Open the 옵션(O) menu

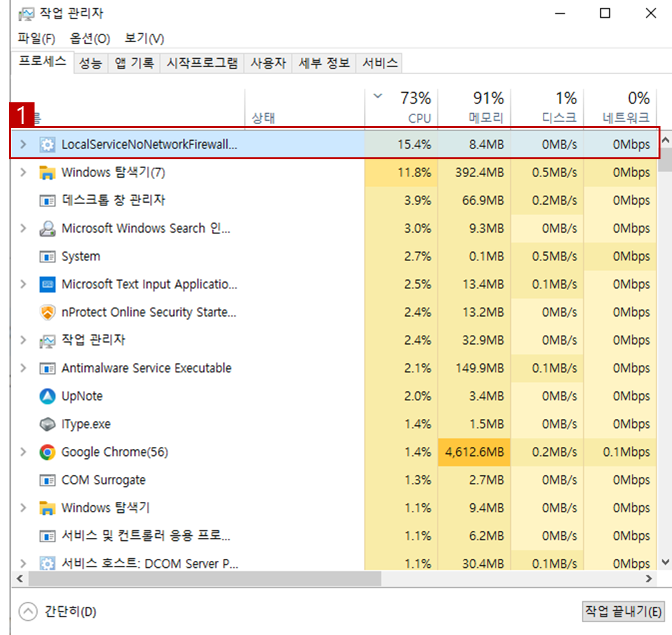coord(90,38)
